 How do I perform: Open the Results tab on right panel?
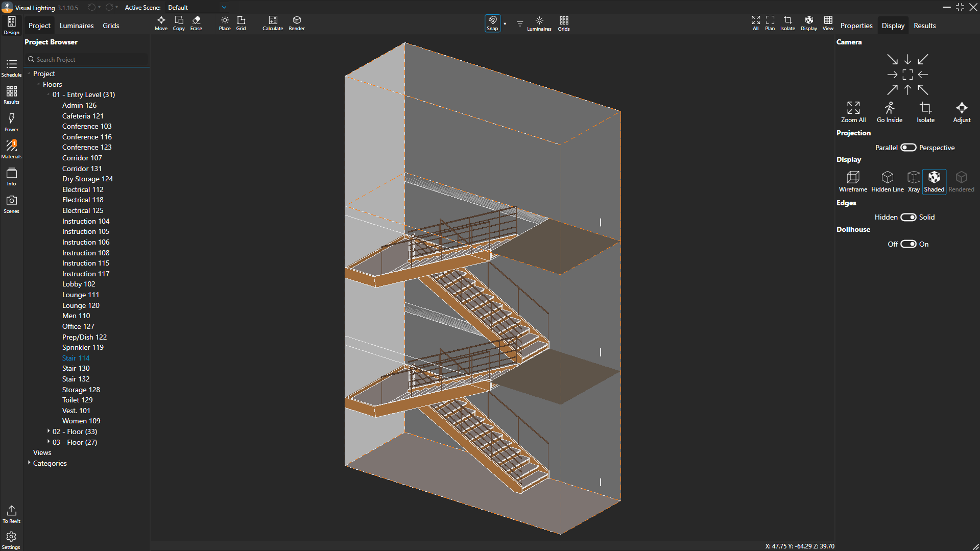pos(924,26)
